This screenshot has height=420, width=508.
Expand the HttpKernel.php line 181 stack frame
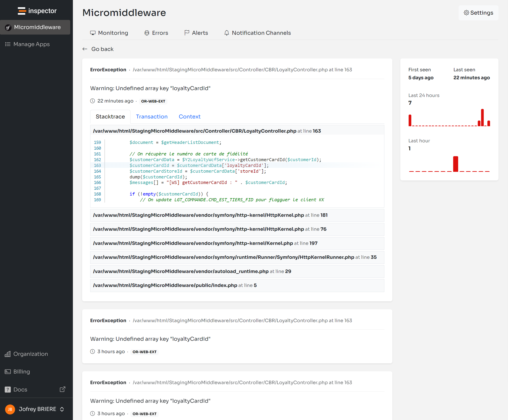click(x=210, y=215)
